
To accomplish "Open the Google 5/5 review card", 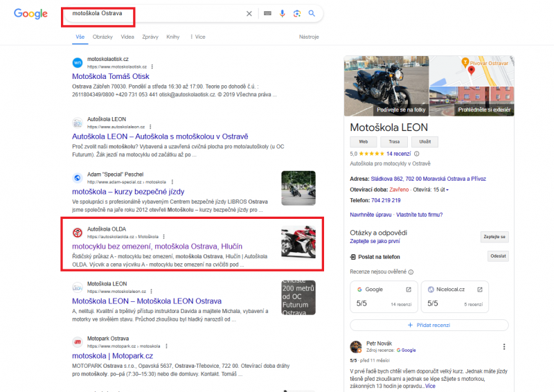I will [384, 297].
